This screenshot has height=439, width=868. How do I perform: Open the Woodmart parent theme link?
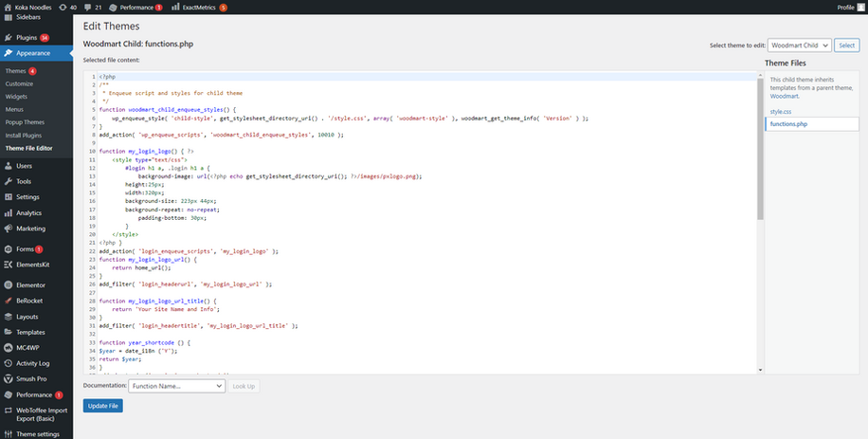(x=784, y=96)
